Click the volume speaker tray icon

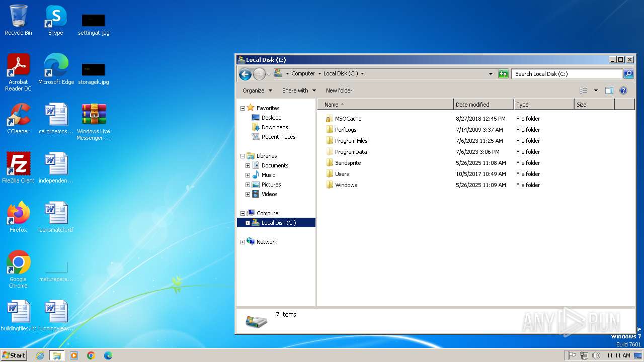[x=596, y=355]
